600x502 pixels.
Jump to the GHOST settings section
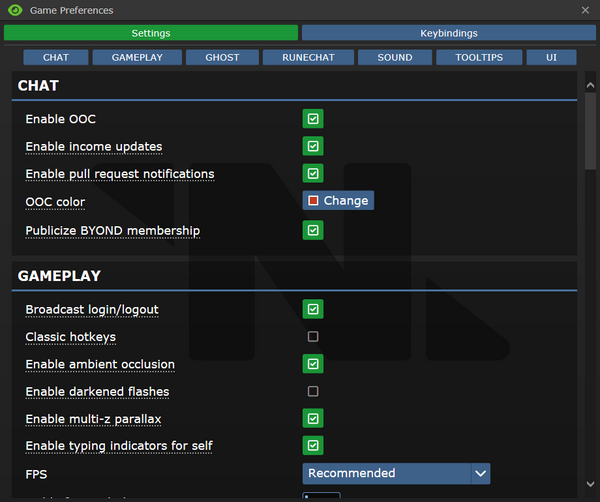click(222, 57)
